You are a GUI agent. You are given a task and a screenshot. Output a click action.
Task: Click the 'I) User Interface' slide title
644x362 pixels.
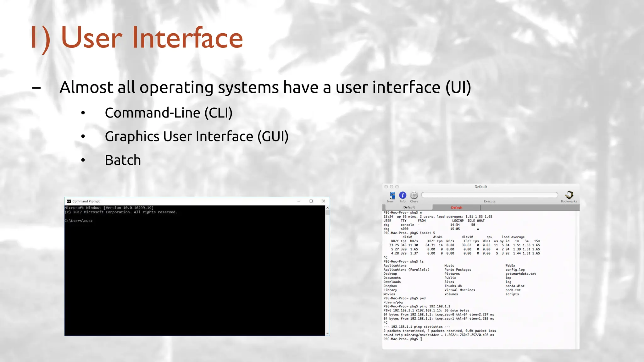[137, 38]
